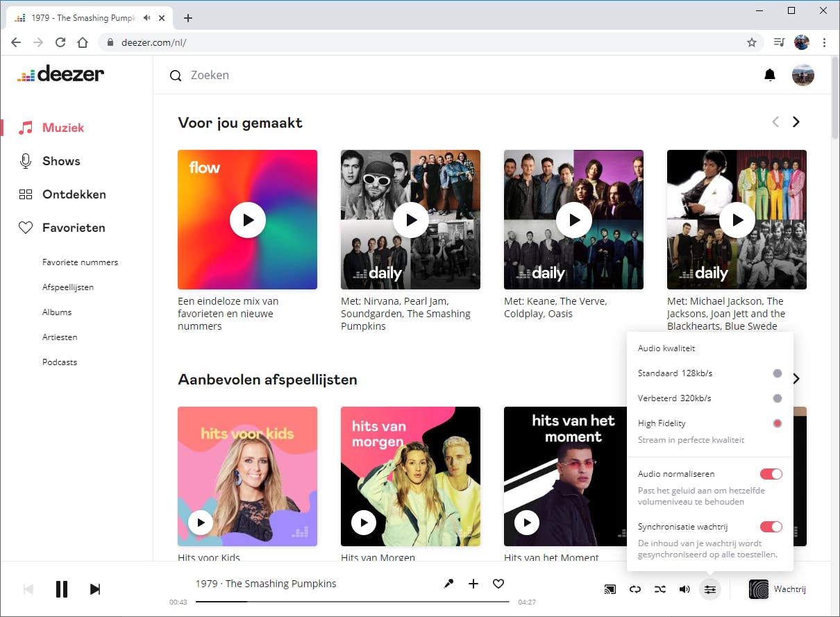The width and height of the screenshot is (840, 617).
Task: Show previous Voor jou gemaakt items
Action: click(x=775, y=122)
